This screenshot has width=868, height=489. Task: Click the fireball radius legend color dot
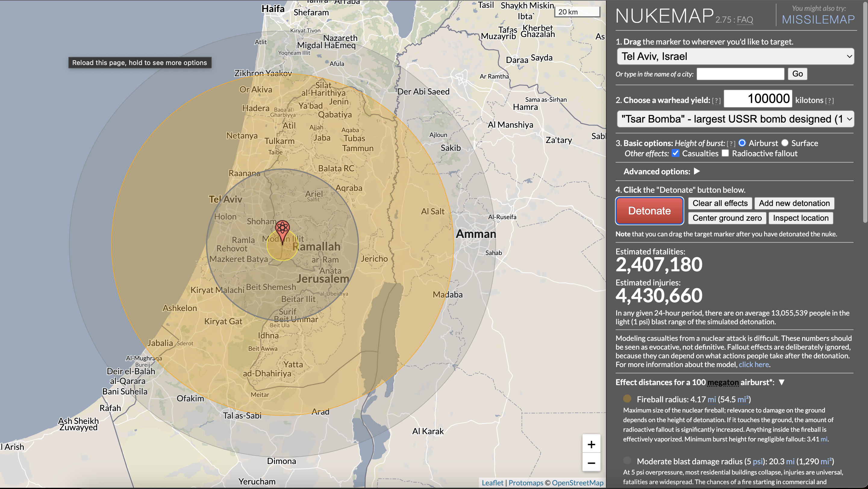pyautogui.click(x=627, y=399)
